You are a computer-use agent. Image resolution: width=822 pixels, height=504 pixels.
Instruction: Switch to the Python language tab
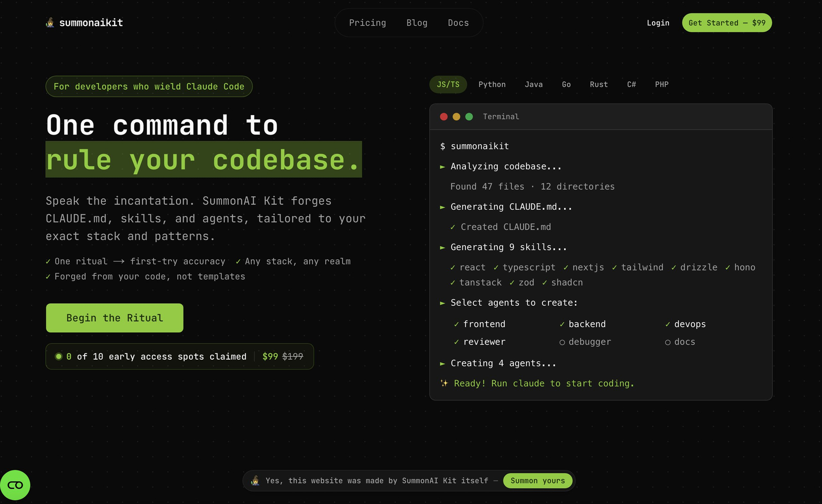coord(492,85)
